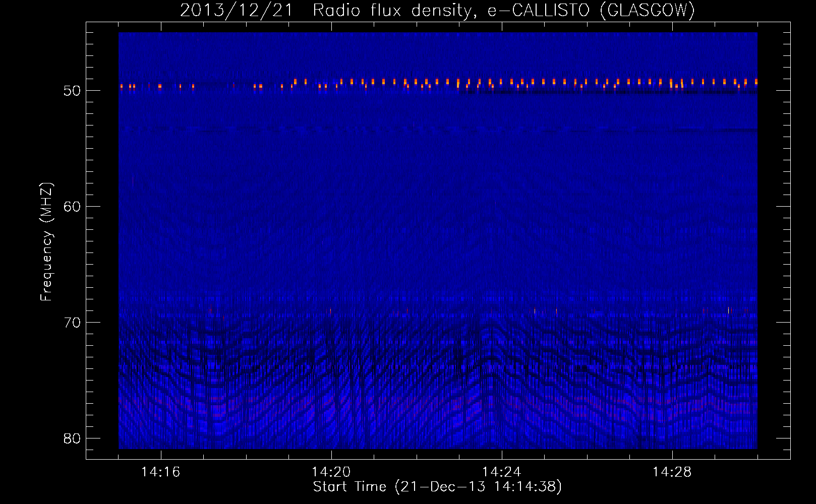Click the 70 frequency tick label

pos(72,323)
